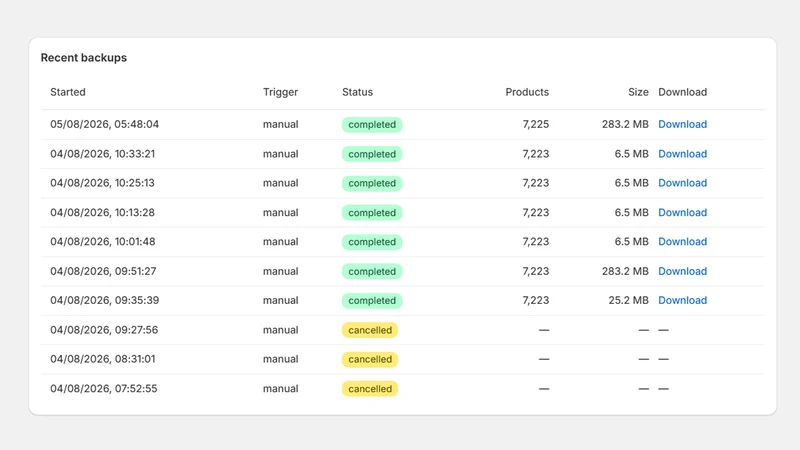Download the 04/08/2026, 10:25:13 backup
Image resolution: width=800 pixels, height=450 pixels.
pos(682,183)
